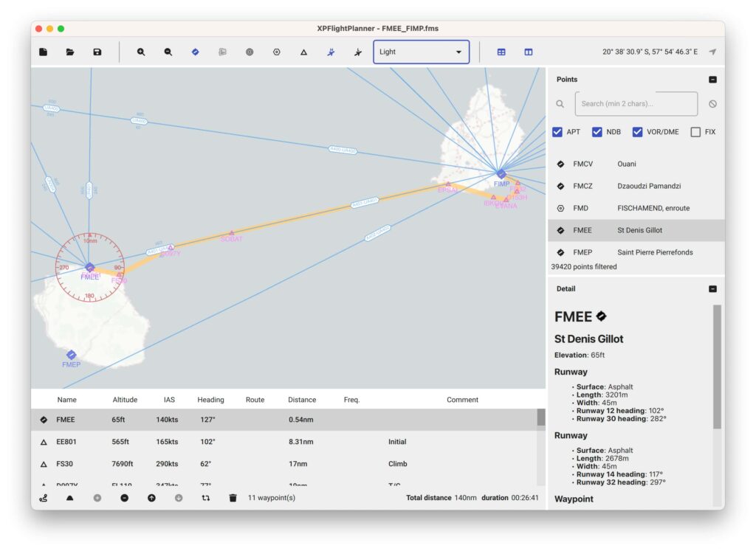The width and height of the screenshot is (756, 551).
Task: Click the black airplane toolbar icon
Action: click(x=358, y=52)
